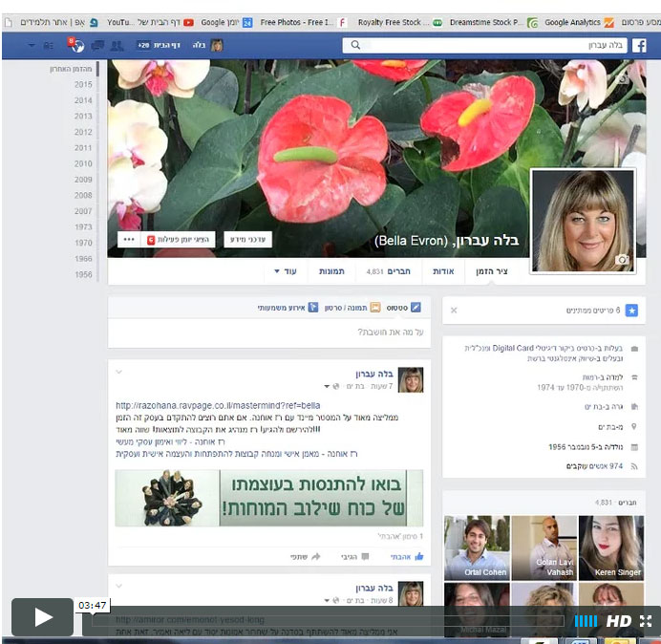Open friend thumbnail Ortal Cohen
The image size is (661, 644).
tap(477, 547)
